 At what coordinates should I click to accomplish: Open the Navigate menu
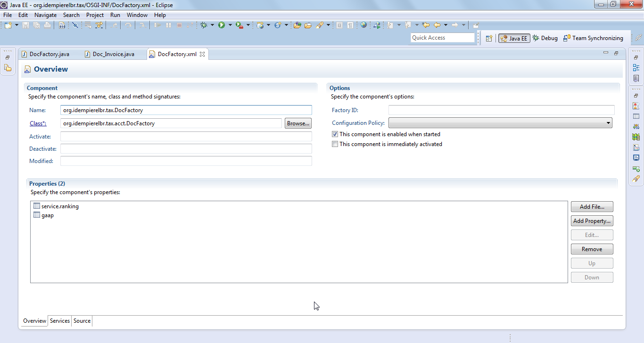point(45,15)
